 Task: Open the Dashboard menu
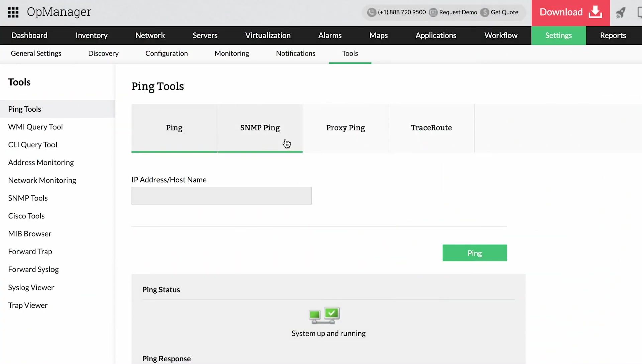coord(29,35)
